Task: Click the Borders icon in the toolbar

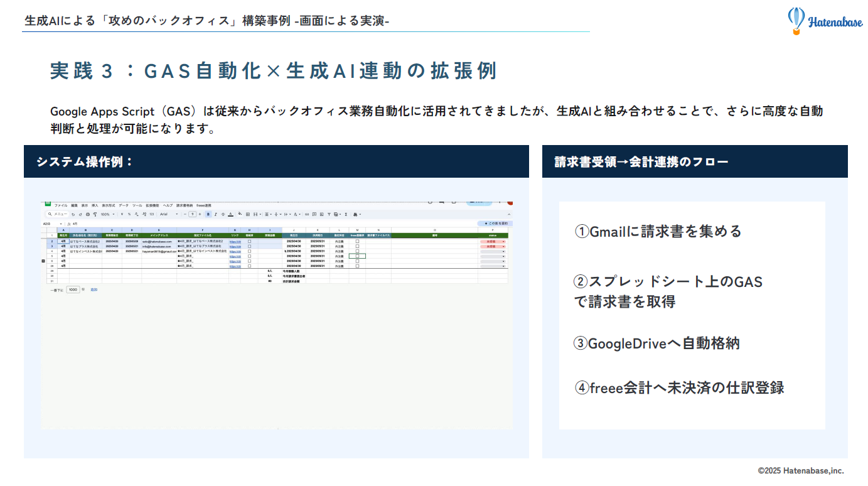Action: 247,214
